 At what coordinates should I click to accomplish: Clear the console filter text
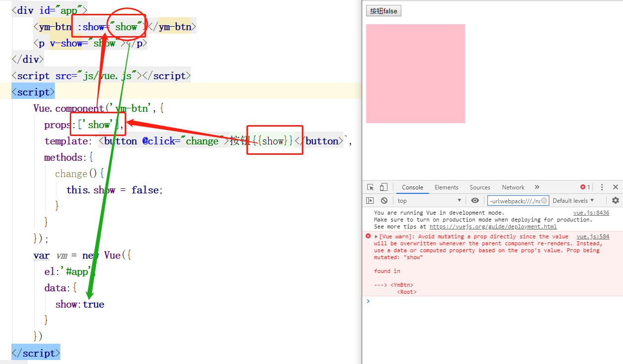point(544,200)
